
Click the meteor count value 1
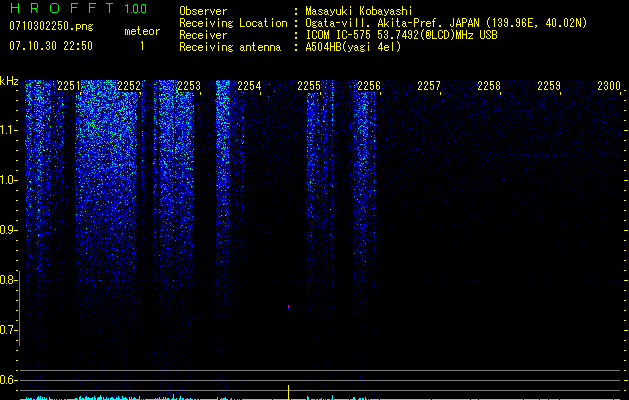tap(142, 46)
